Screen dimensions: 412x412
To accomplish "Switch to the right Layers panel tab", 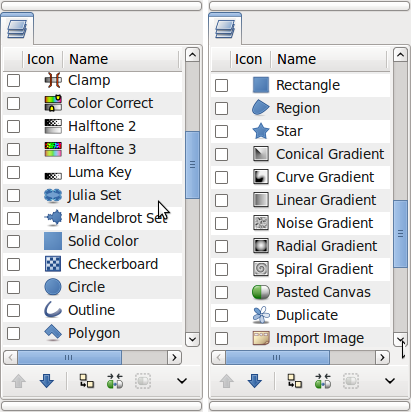I will click(x=225, y=29).
